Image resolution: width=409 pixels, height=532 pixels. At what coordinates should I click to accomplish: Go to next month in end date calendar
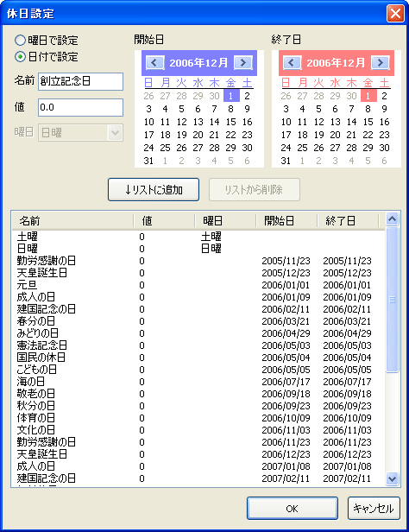tap(381, 63)
